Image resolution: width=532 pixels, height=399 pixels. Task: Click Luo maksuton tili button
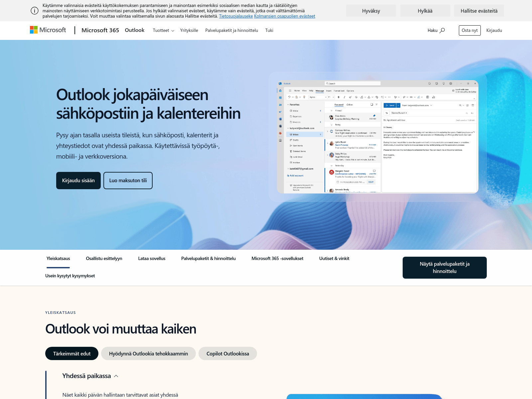tap(128, 181)
